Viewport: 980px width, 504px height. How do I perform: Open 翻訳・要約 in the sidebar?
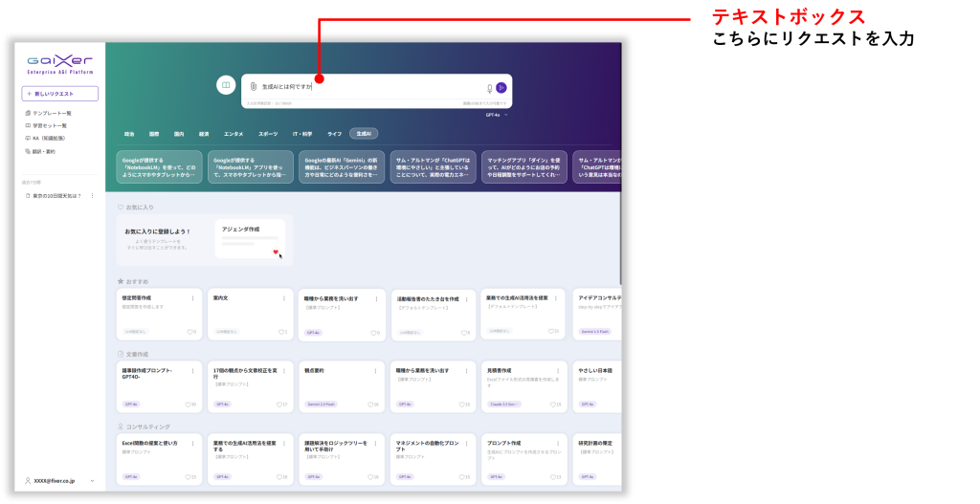click(x=42, y=150)
